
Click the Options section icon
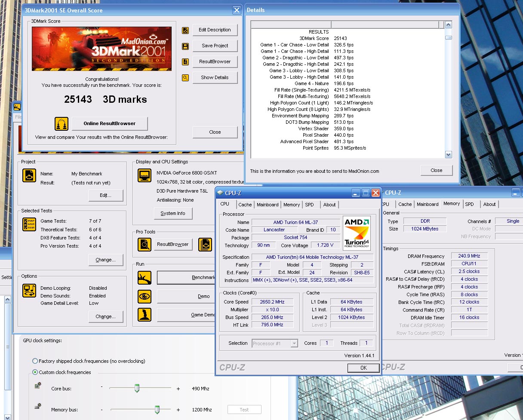tap(30, 291)
